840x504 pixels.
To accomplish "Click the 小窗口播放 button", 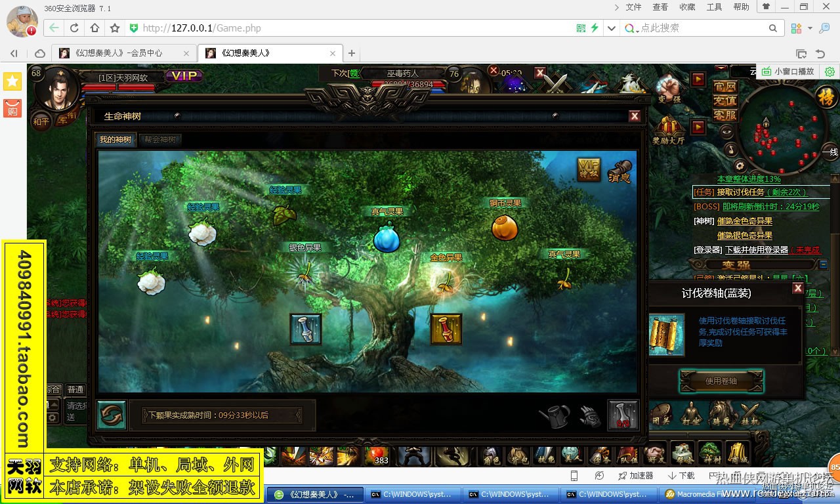I will (x=787, y=72).
